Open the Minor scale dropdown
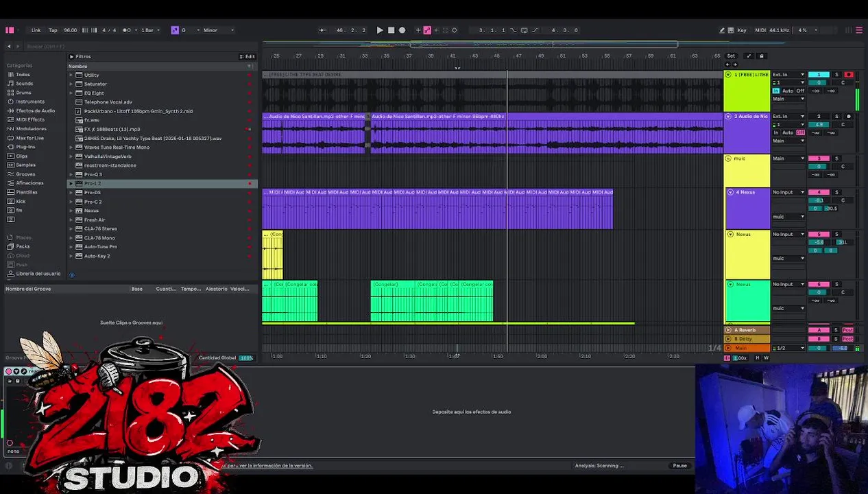 click(218, 30)
